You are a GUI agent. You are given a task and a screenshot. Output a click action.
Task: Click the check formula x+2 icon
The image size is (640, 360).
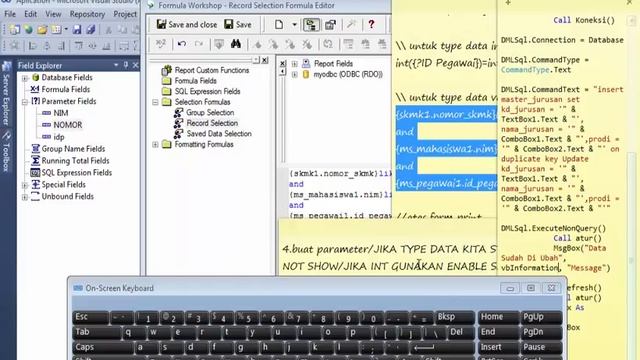click(x=161, y=44)
